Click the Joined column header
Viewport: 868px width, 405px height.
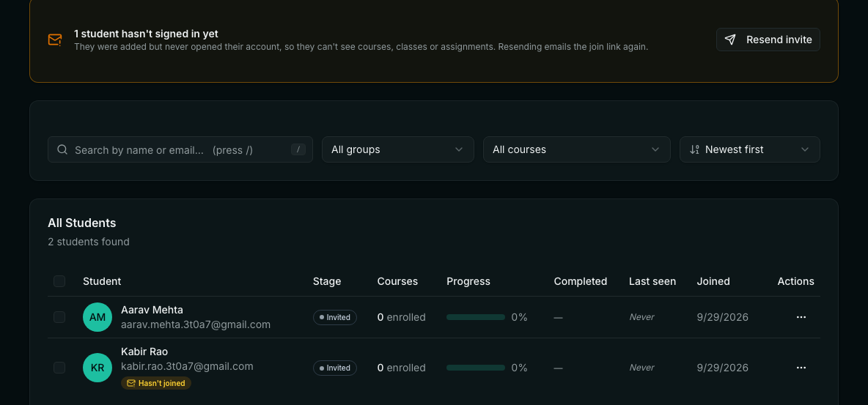[713, 281]
